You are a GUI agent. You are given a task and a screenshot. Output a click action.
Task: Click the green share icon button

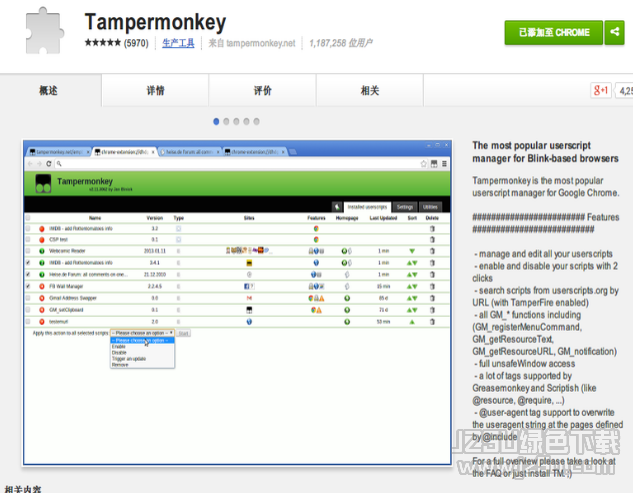pyautogui.click(x=614, y=32)
